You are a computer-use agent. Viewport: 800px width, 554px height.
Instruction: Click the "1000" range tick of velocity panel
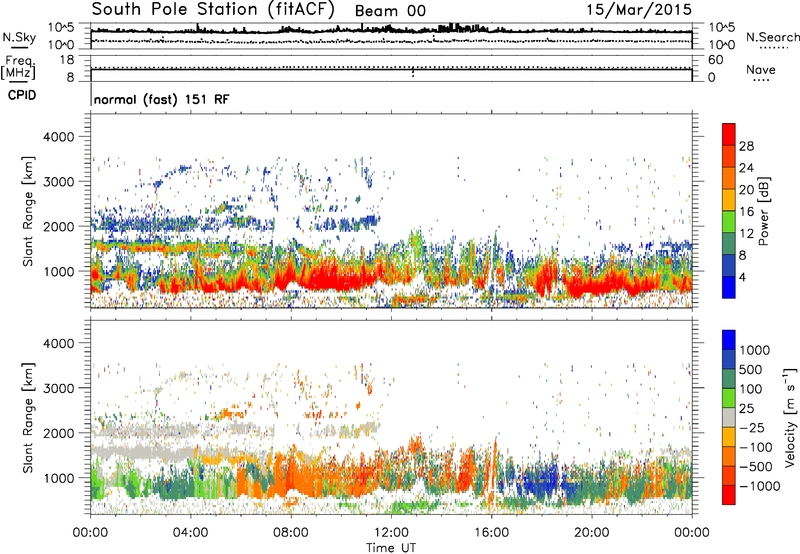click(x=58, y=478)
